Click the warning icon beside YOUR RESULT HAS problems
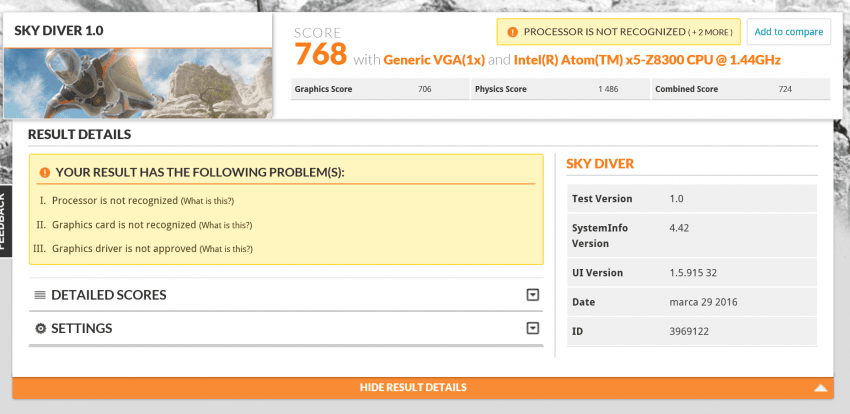Viewport: 850px width, 414px height. (44, 172)
